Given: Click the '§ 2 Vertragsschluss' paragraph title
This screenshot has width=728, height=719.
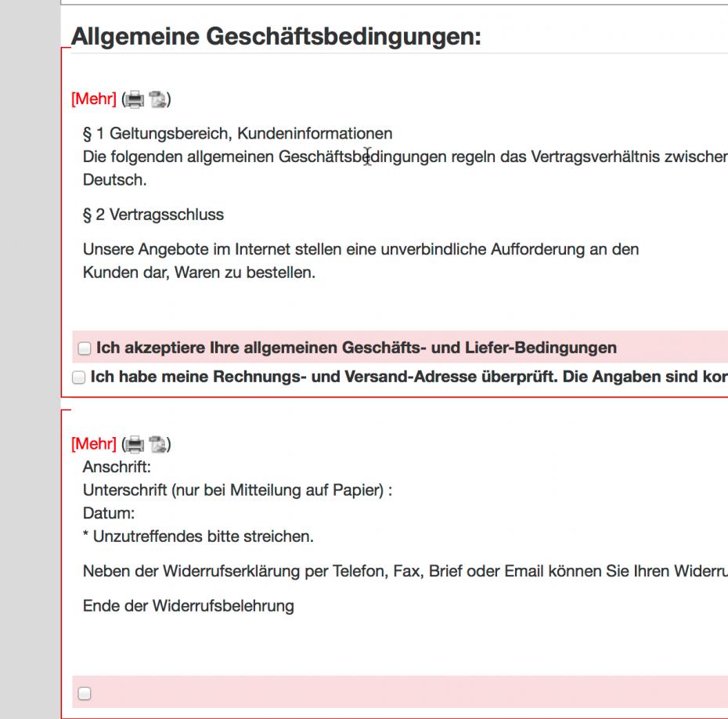Looking at the screenshot, I should [153, 215].
